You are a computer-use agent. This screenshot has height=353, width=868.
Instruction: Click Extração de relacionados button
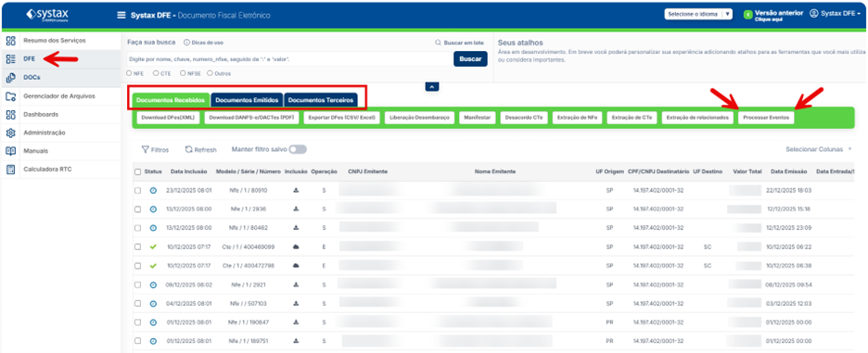pyautogui.click(x=697, y=118)
